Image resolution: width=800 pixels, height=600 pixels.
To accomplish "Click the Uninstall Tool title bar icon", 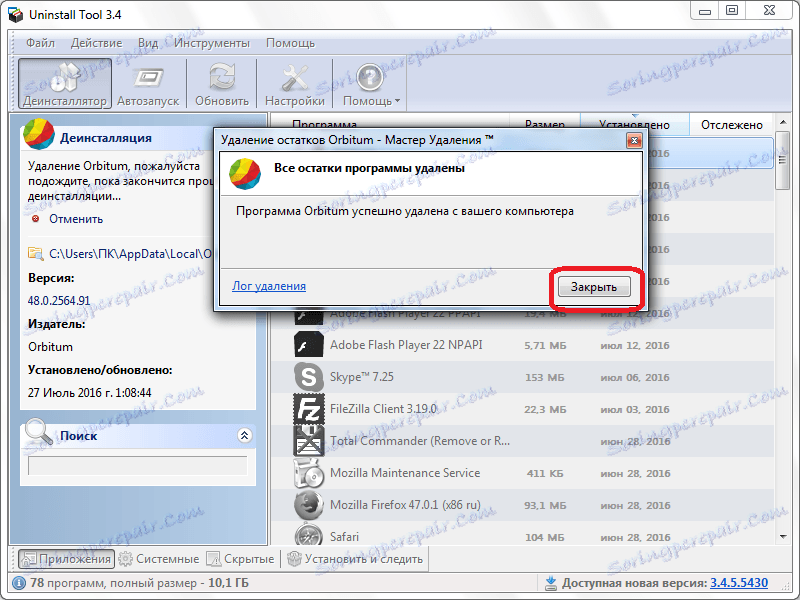I will [x=16, y=14].
